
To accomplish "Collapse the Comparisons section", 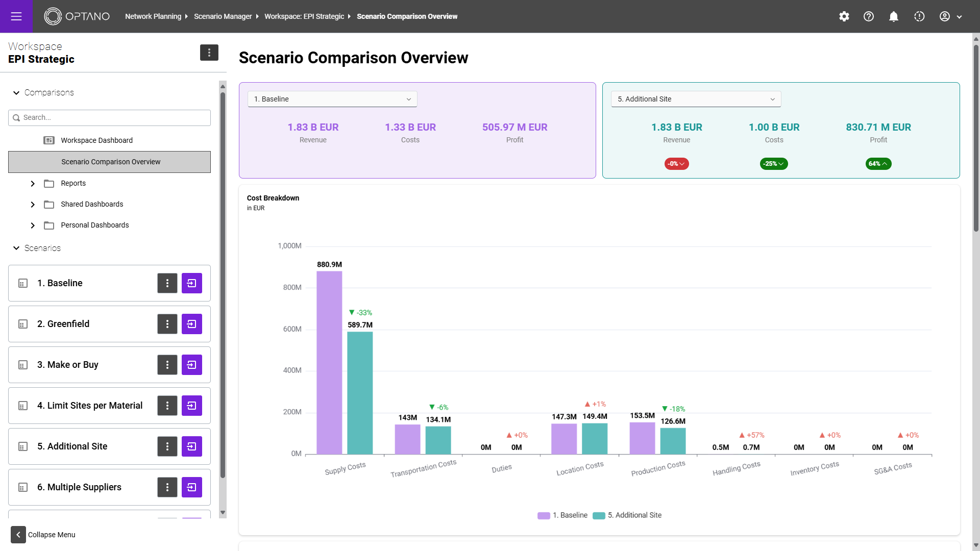I will (16, 93).
